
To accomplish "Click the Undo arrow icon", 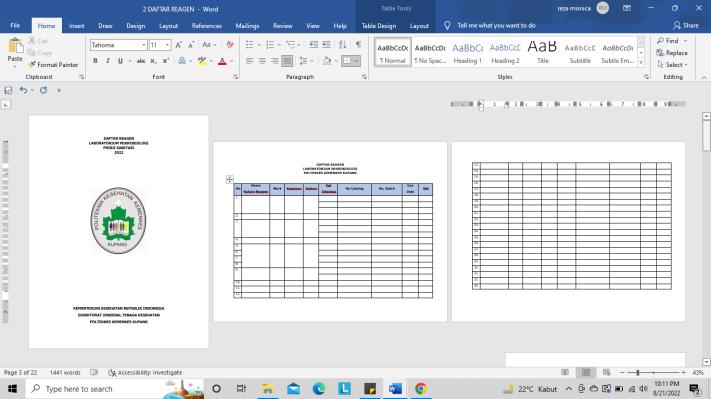I will 23,90.
